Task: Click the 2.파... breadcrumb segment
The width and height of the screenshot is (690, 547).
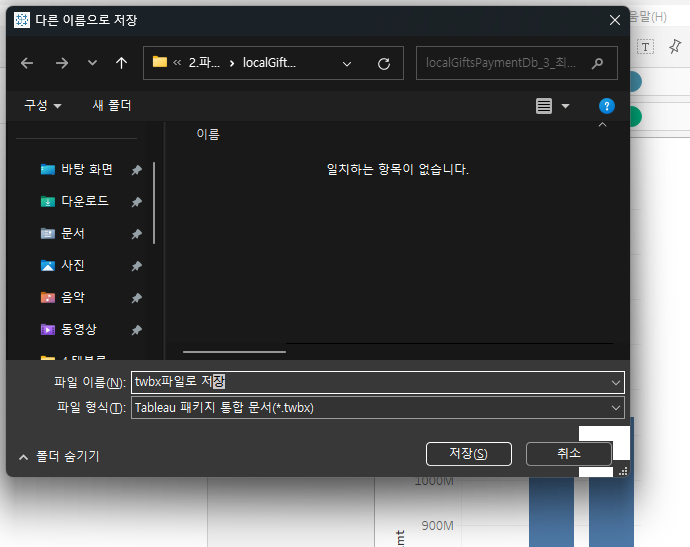Action: tap(204, 63)
